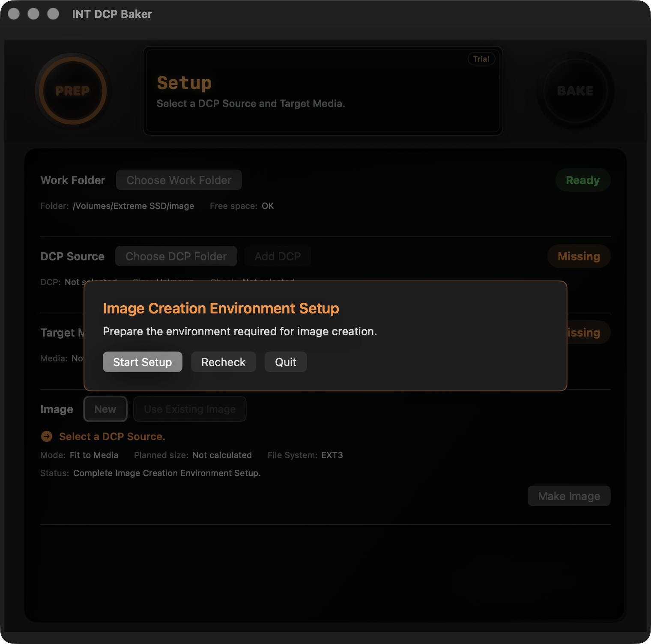Select the round PREP stage button
Screen dimensions: 651x644
tap(73, 91)
